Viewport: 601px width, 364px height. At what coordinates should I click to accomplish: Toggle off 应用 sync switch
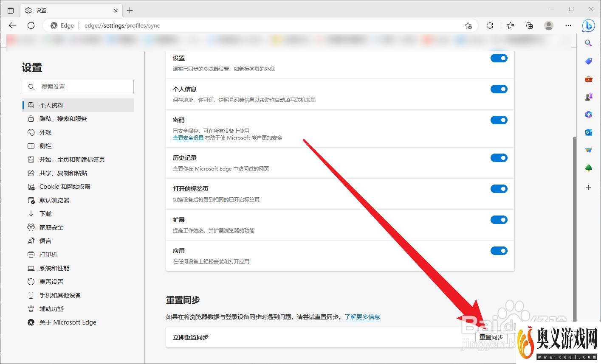coord(499,251)
